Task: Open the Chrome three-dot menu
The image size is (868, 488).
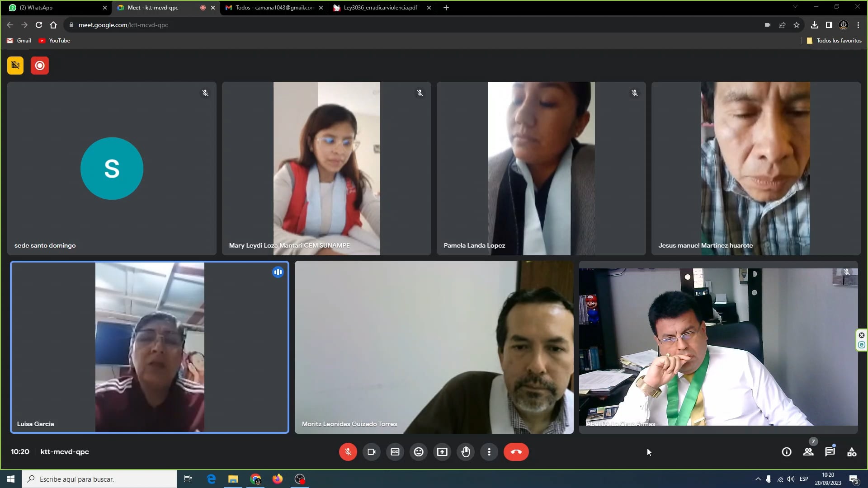Action: pos(858,25)
